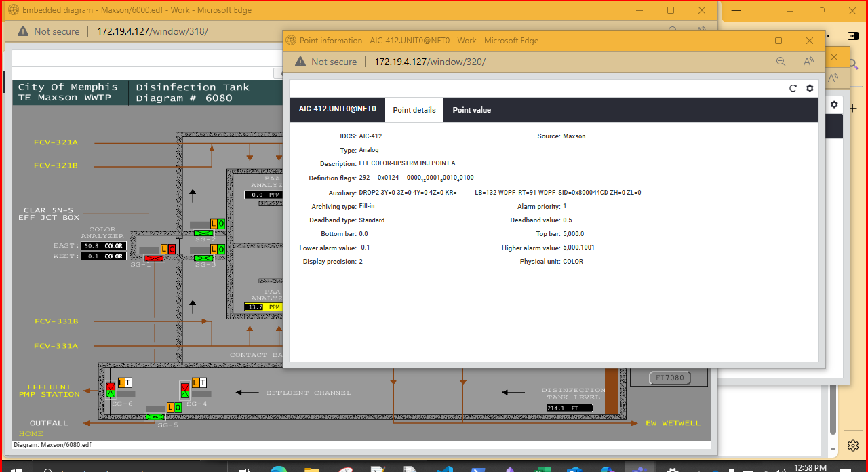Click the EW WETWELL navigation label
The width and height of the screenshot is (868, 472).
pyautogui.click(x=673, y=423)
